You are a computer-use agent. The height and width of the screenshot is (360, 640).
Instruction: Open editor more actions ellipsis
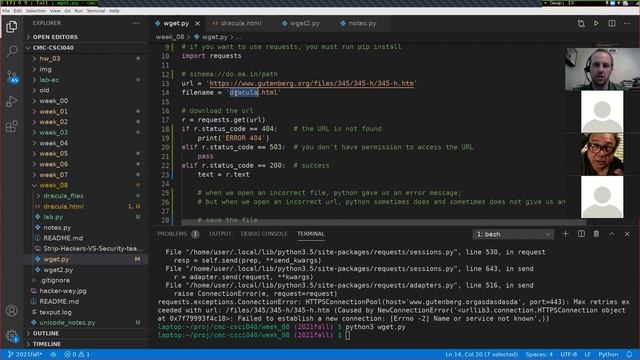[627, 23]
